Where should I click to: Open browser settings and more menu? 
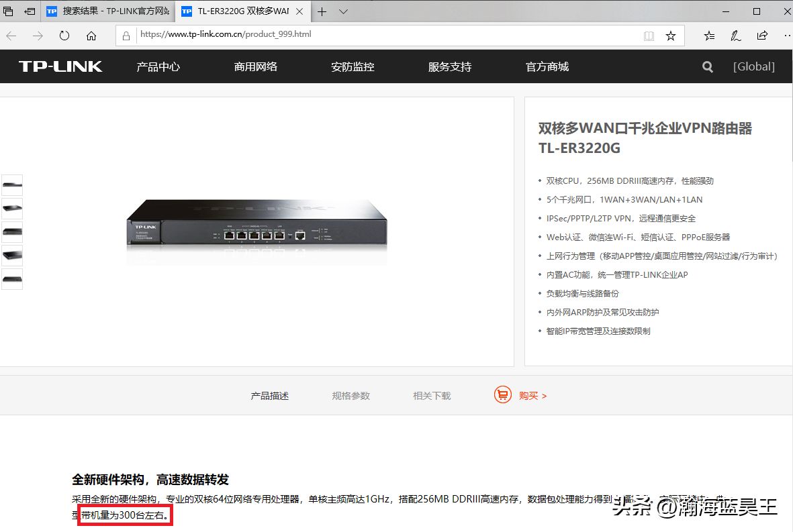pyautogui.click(x=787, y=36)
